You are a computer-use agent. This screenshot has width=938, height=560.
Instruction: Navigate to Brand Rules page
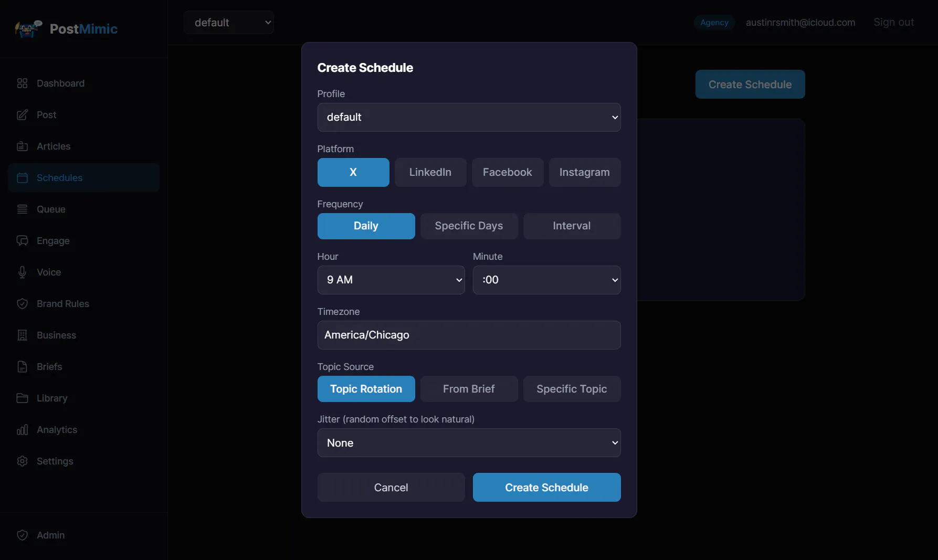point(84,304)
